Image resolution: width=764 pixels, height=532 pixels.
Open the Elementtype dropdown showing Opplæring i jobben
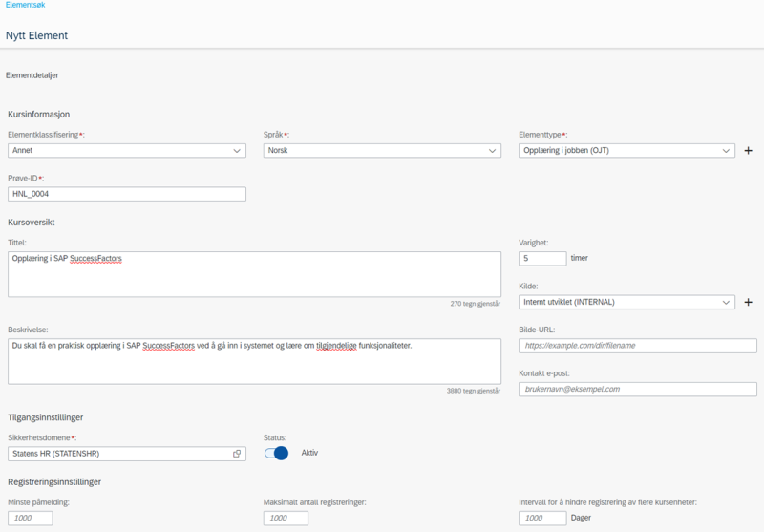tap(626, 151)
